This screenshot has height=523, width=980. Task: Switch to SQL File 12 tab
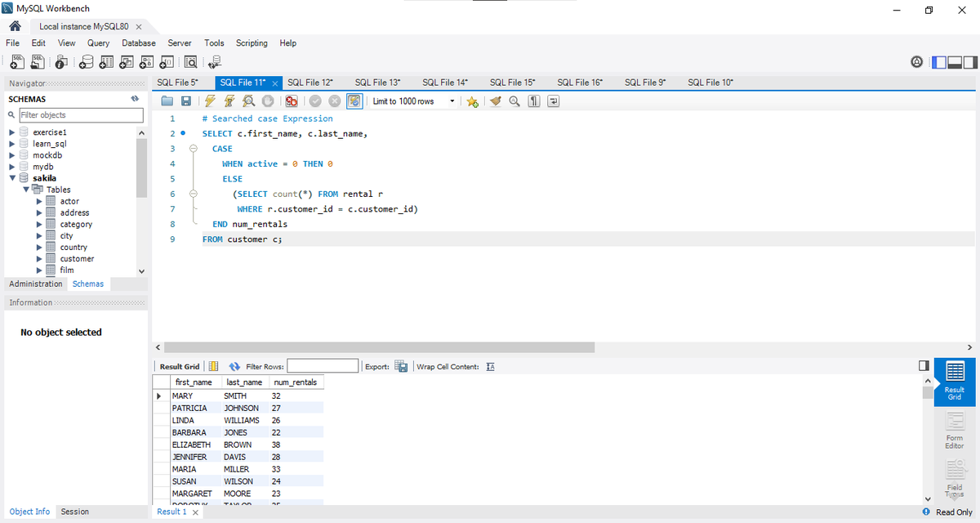310,83
